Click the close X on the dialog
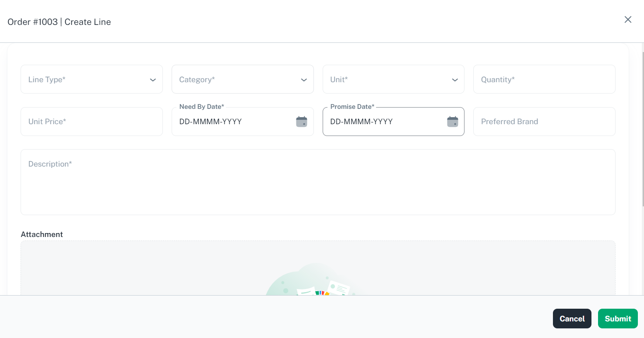The height and width of the screenshot is (338, 644). pos(628,19)
